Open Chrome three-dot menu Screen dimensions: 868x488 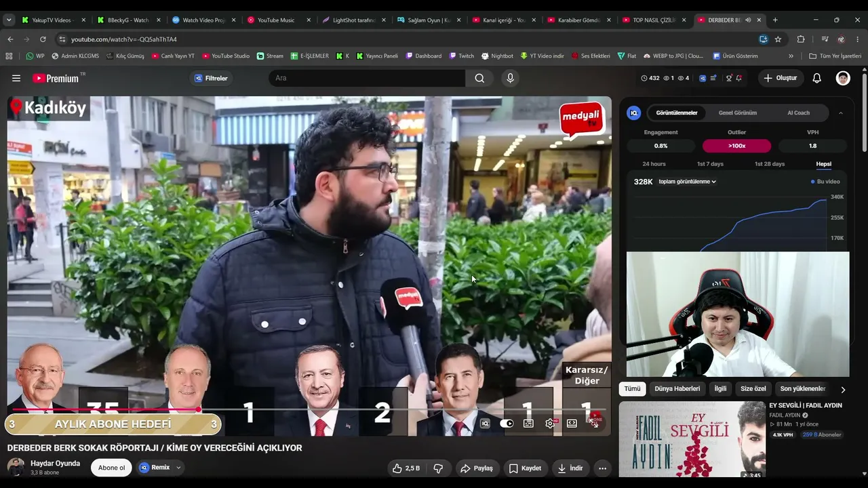click(858, 39)
